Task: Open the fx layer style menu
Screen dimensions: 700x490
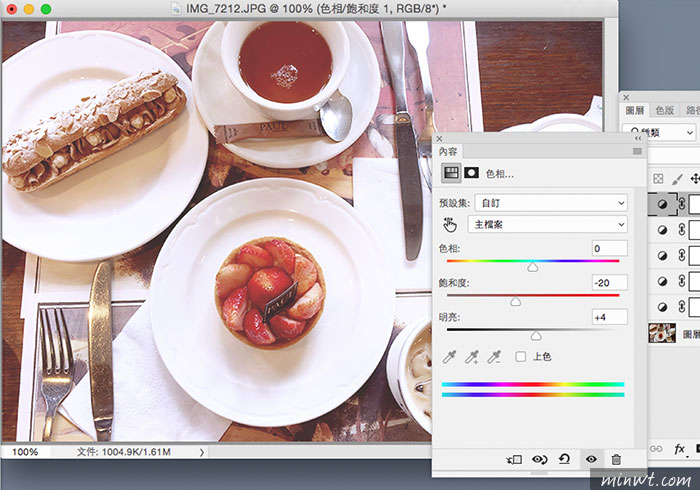Action: [x=680, y=449]
